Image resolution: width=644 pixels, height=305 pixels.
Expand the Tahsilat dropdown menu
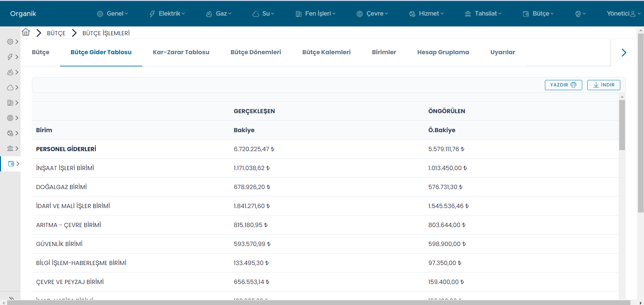[483, 14]
